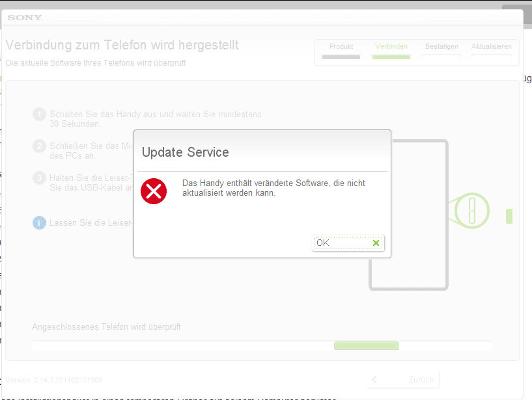Click the step 1 number circle icon

[x=39, y=114]
